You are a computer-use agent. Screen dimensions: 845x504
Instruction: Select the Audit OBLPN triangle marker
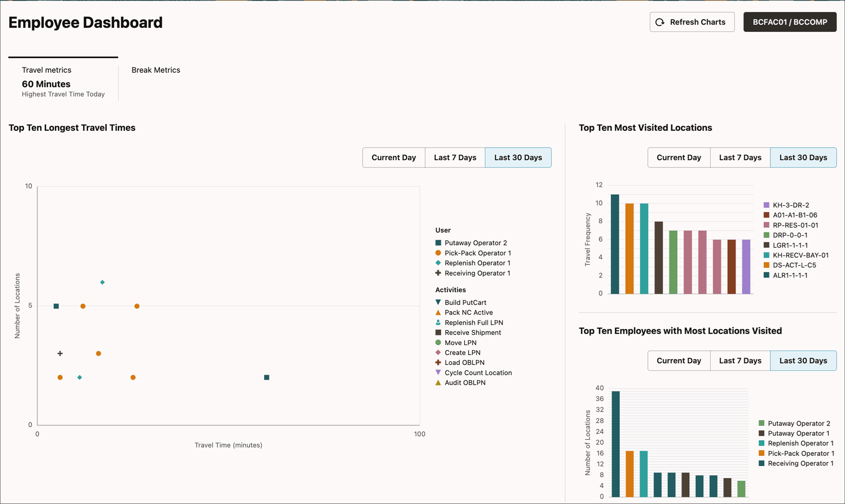pos(438,382)
